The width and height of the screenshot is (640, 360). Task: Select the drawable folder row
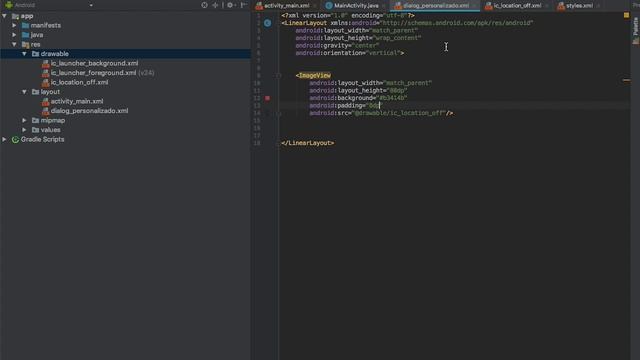click(x=125, y=54)
